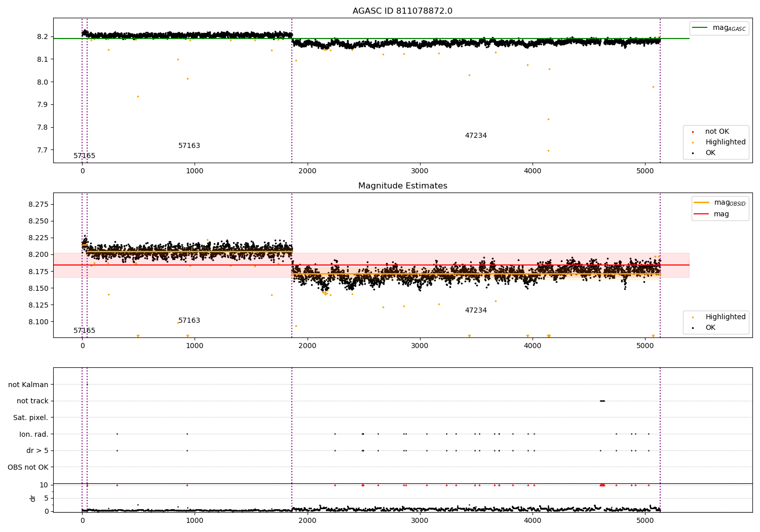Viewport: 760px width, 532px height.
Task: Click the 8.250 y-axis tick label
Action: click(x=39, y=221)
